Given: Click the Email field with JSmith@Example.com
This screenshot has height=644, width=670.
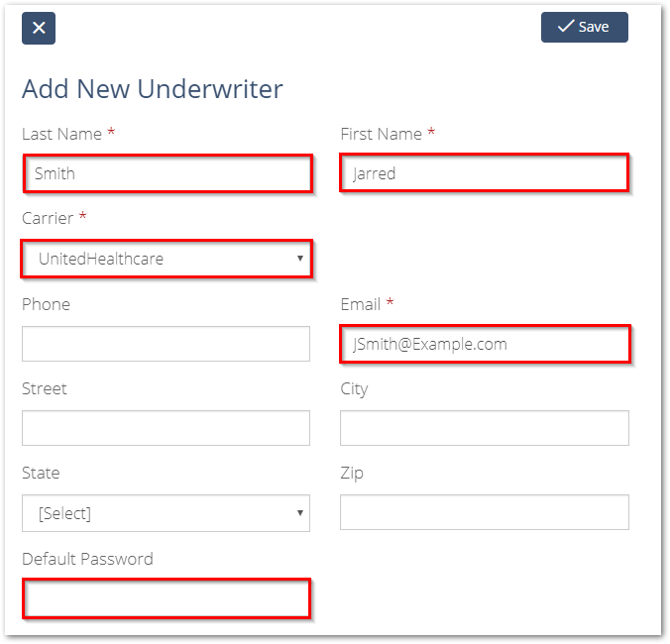Looking at the screenshot, I should click(x=485, y=344).
